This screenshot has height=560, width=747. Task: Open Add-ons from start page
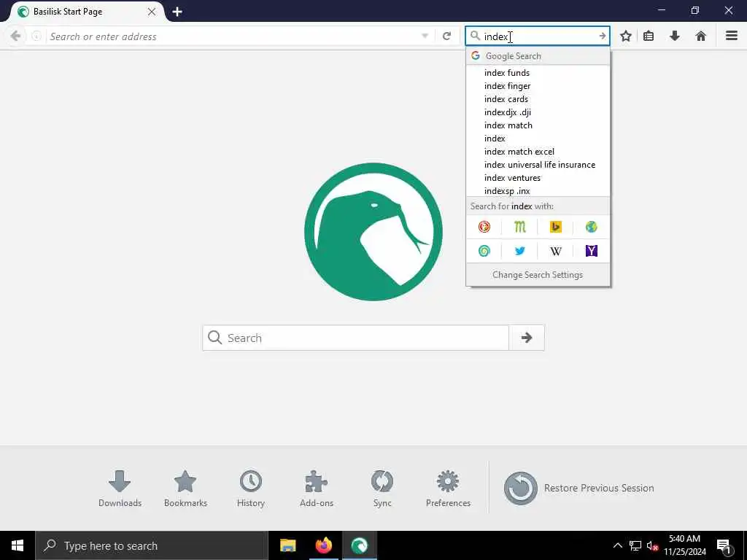click(x=317, y=488)
